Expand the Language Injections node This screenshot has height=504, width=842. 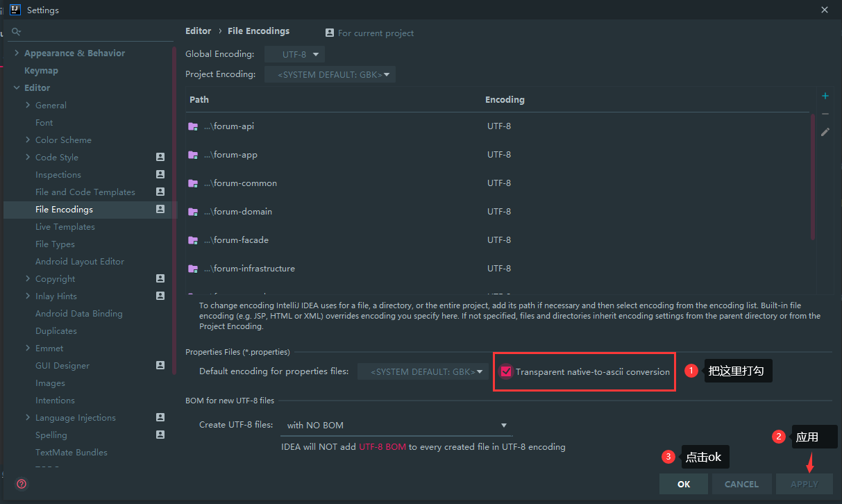[28, 418]
